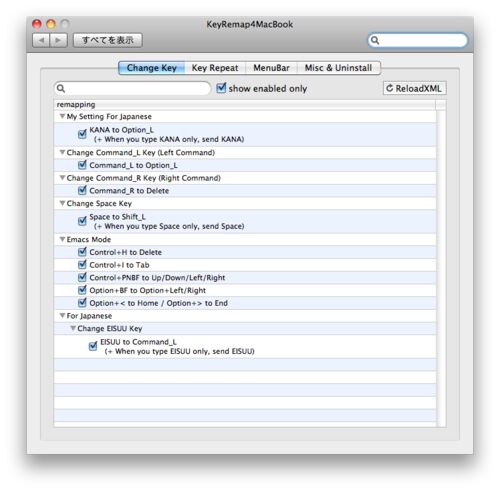
Task: Uncheck Control+H to Delete
Action: coord(82,252)
